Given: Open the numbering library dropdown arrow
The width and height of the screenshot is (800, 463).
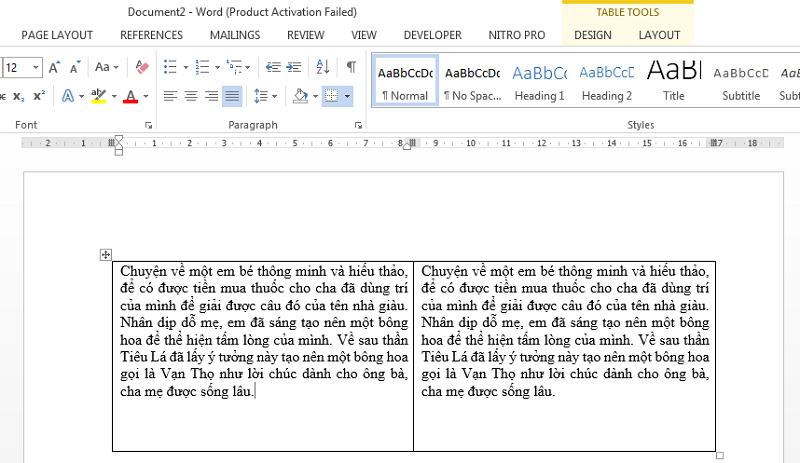Looking at the screenshot, I should coord(217,67).
